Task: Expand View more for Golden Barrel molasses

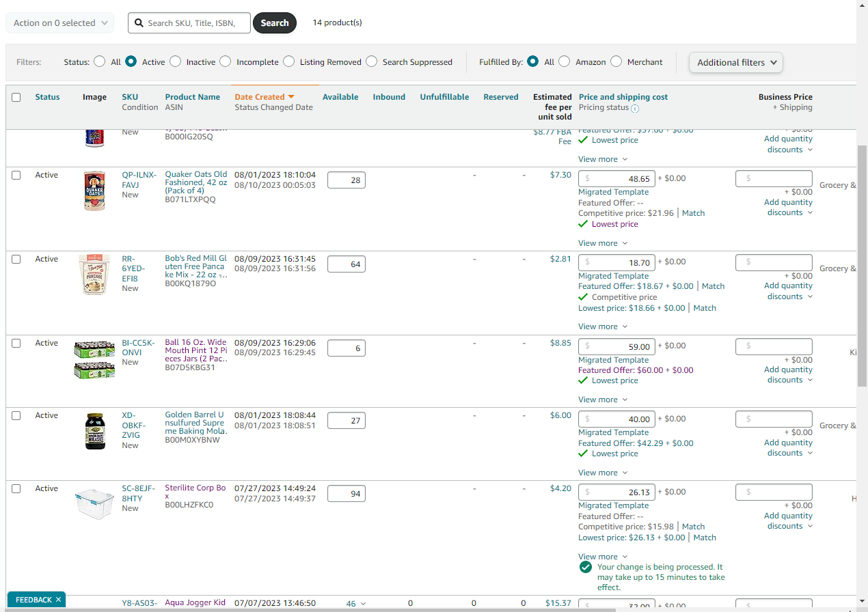Action: (x=603, y=473)
